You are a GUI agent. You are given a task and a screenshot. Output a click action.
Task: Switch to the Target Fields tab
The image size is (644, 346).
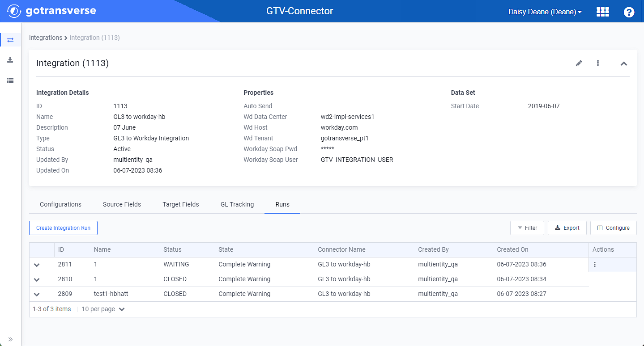pyautogui.click(x=181, y=204)
